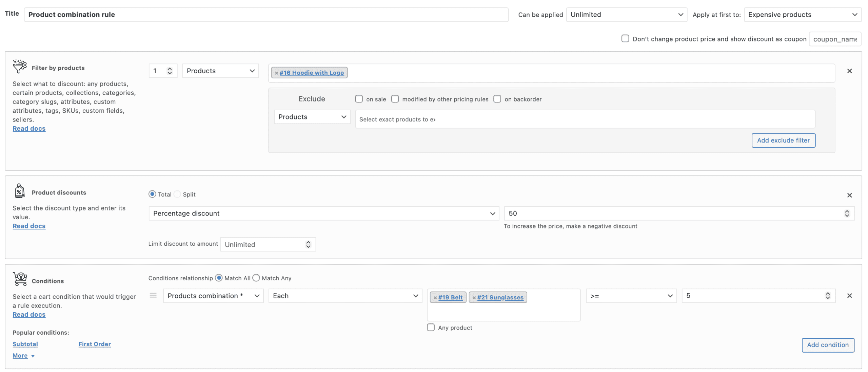The width and height of the screenshot is (868, 372).
Task: Remove the #19 Belt tag
Action: coord(435,298)
